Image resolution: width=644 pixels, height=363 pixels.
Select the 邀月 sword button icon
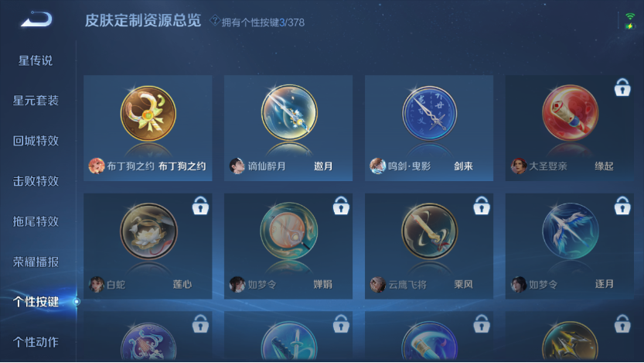(289, 112)
